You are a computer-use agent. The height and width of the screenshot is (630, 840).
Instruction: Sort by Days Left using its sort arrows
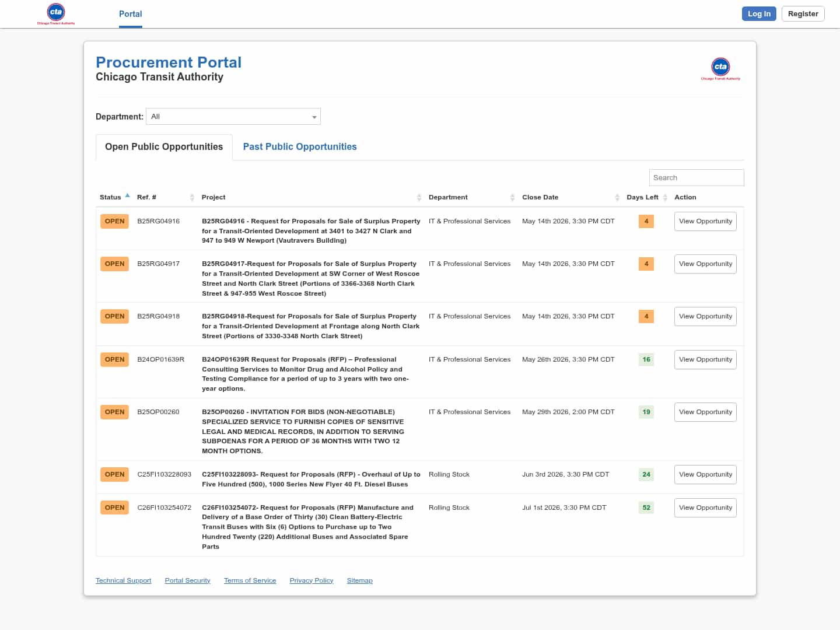click(665, 198)
